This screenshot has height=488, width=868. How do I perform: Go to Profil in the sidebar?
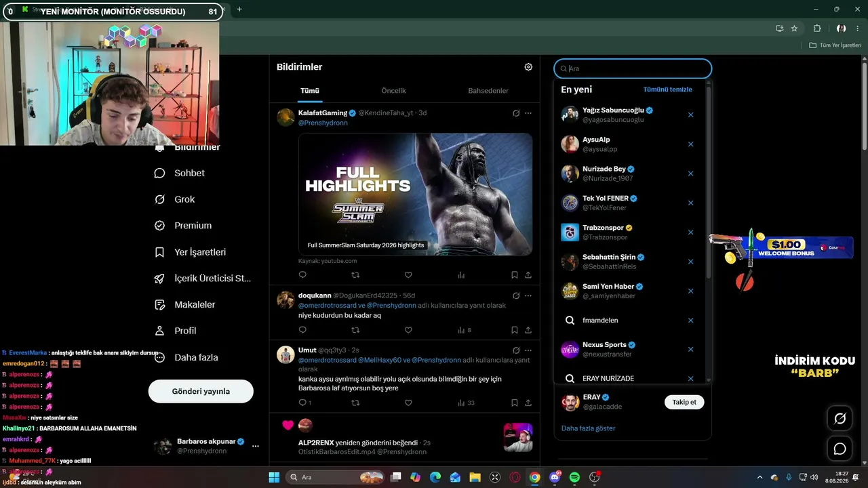[175, 331]
